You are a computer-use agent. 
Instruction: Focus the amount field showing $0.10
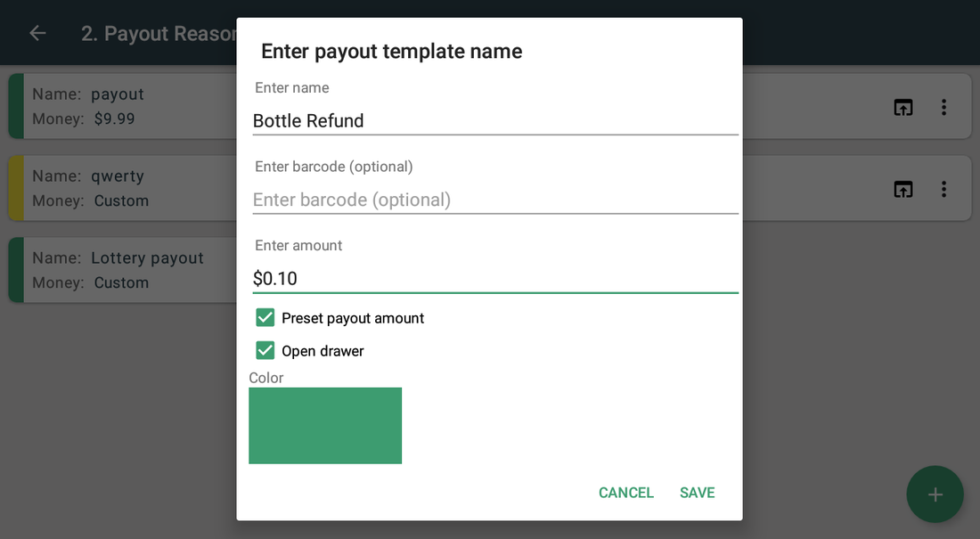click(495, 278)
